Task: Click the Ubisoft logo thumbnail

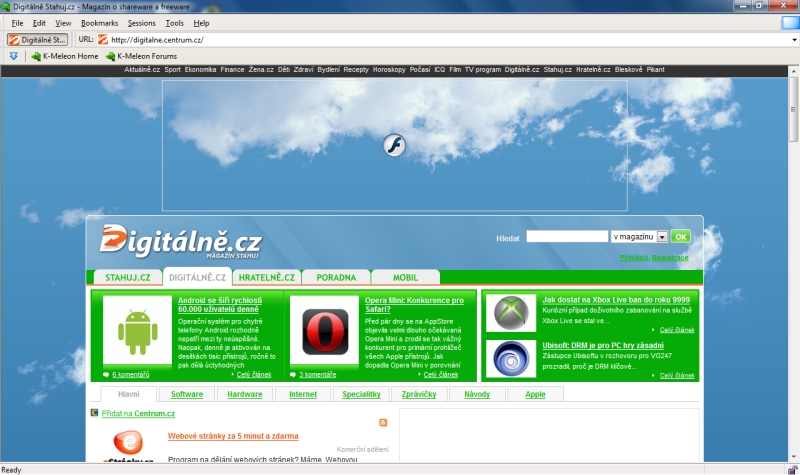Action: 511,359
